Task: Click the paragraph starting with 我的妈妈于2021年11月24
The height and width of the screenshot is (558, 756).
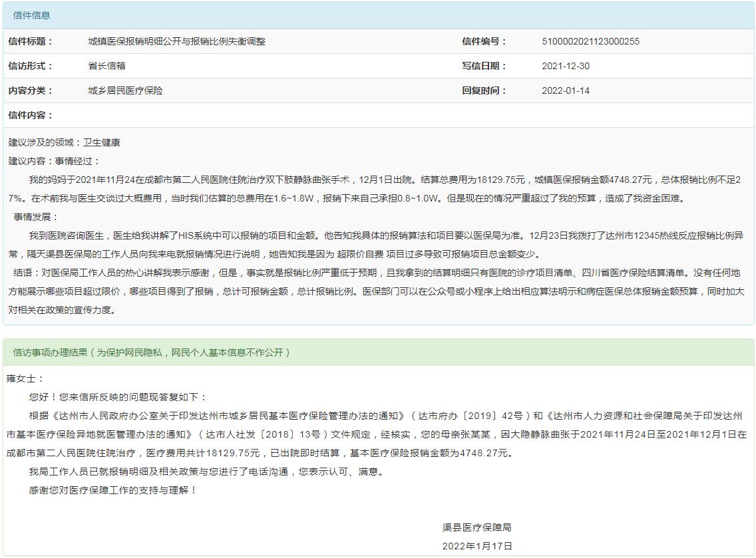Action: point(375,189)
